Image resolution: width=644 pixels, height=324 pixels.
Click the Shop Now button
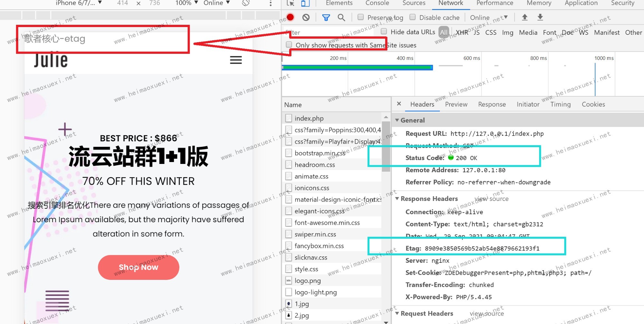(138, 267)
